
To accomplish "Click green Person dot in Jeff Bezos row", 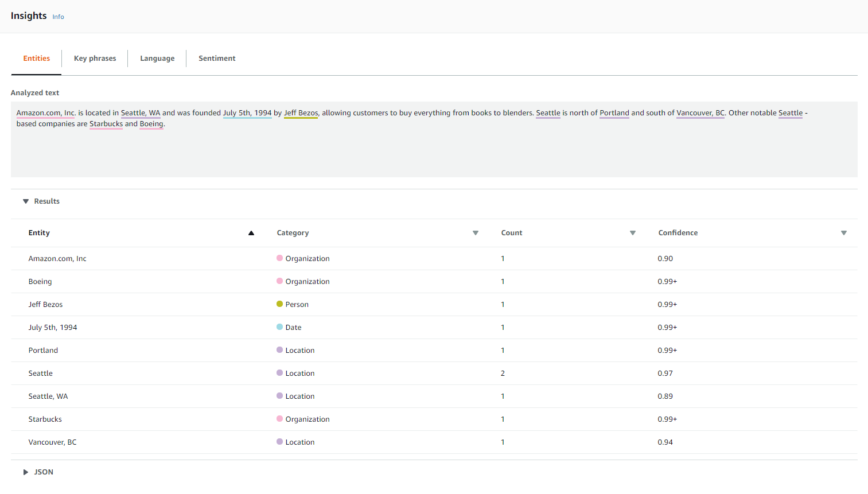I will click(280, 304).
